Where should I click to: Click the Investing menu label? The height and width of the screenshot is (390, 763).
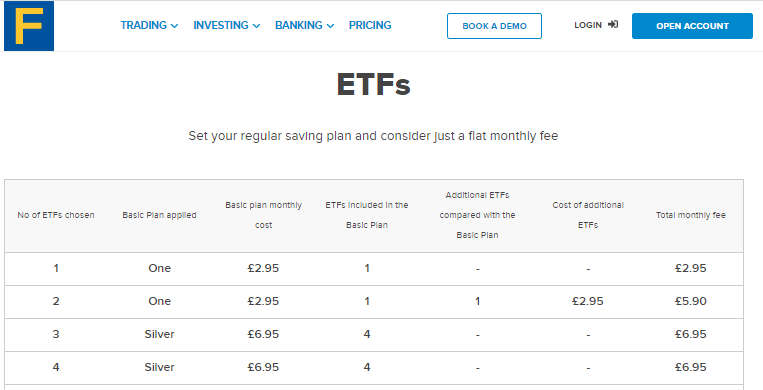click(221, 25)
